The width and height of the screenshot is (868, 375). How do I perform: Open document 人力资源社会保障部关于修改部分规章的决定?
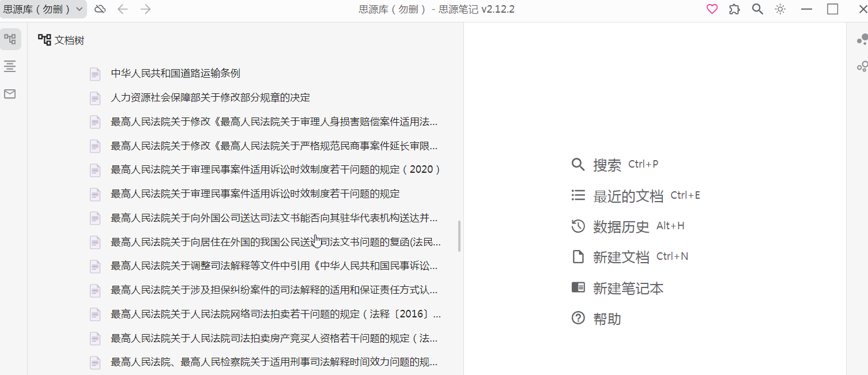click(210, 97)
